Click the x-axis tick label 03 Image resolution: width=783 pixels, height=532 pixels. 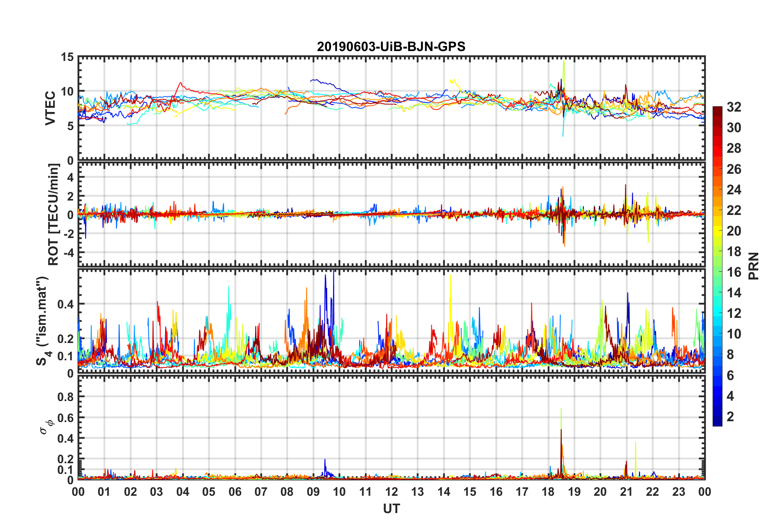pos(156,492)
